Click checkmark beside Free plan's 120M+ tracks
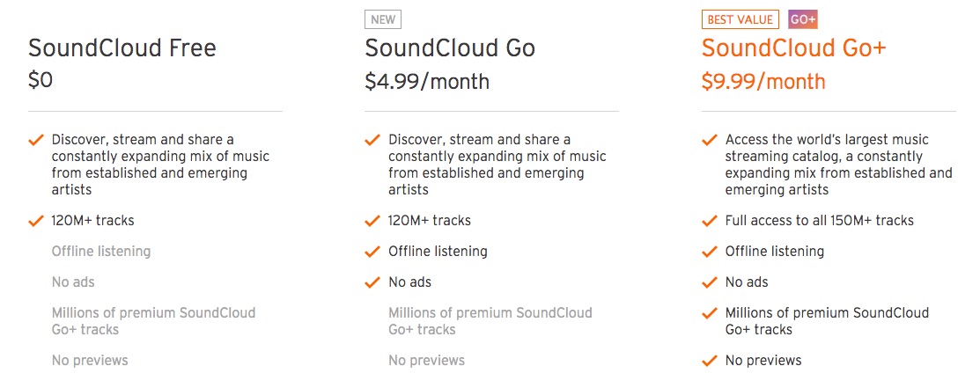This screenshot has height=388, width=980. tap(36, 220)
